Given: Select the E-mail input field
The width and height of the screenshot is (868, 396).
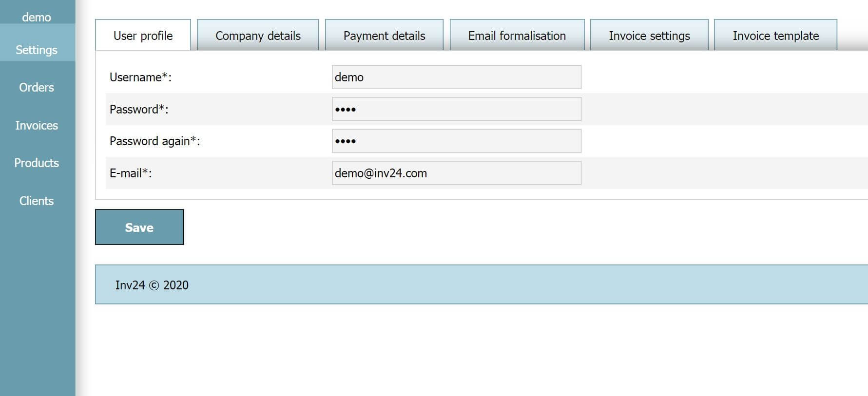Looking at the screenshot, I should coord(457,173).
